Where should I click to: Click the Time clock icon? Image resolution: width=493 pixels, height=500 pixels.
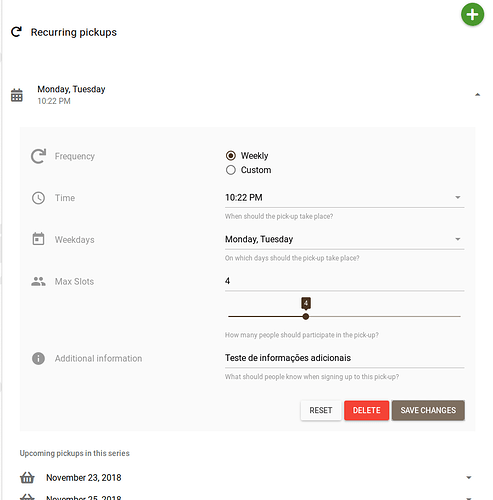pos(38,198)
